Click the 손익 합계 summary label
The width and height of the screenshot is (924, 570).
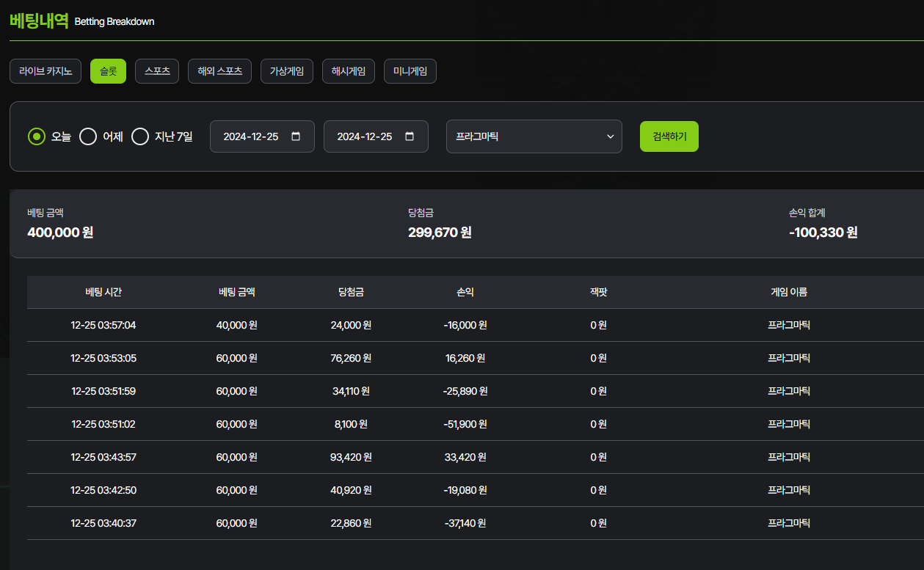click(807, 213)
